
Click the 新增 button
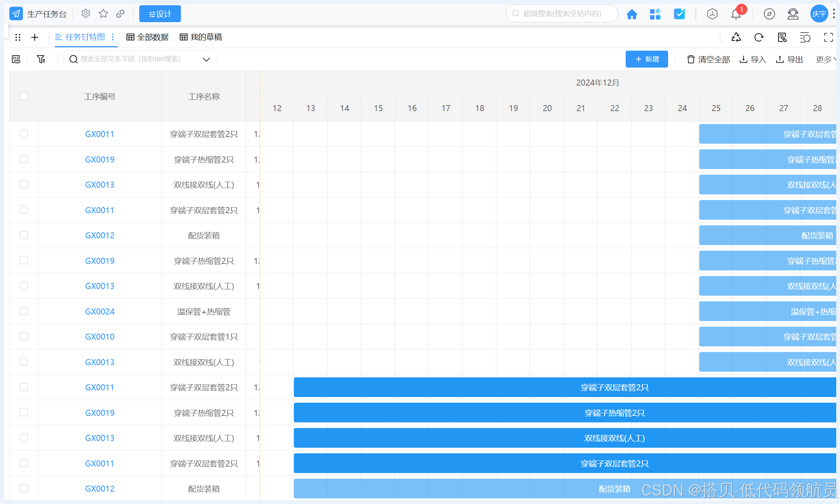(x=646, y=59)
